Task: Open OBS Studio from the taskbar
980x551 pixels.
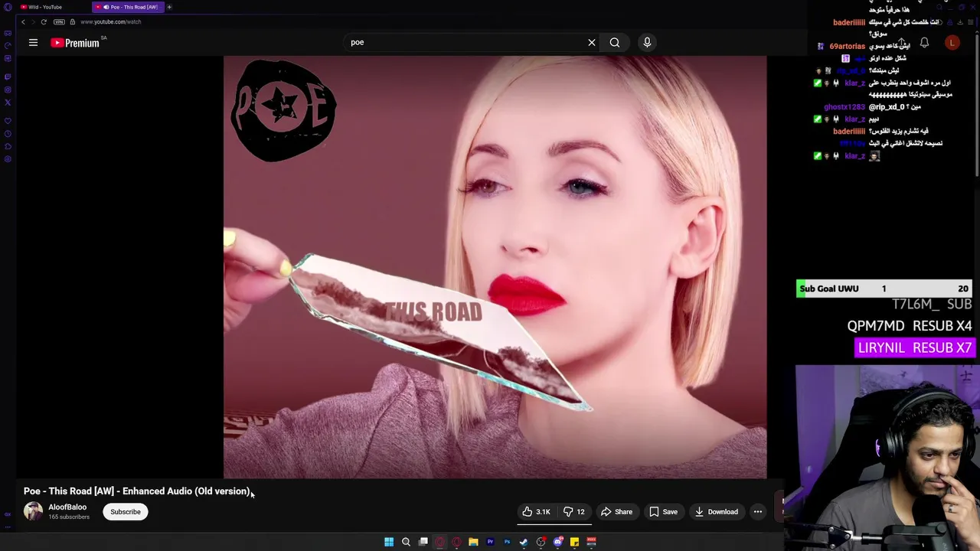Action: (541, 542)
